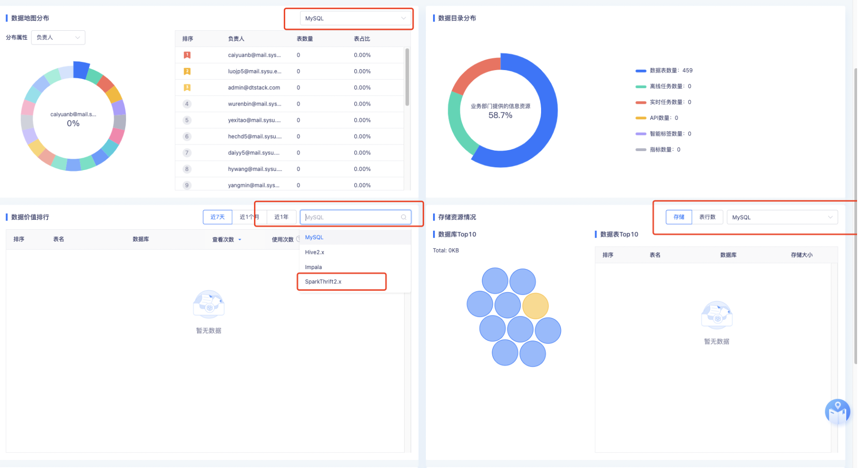Toggle storage view to 表行数
This screenshot has height=468, width=868.
click(707, 217)
